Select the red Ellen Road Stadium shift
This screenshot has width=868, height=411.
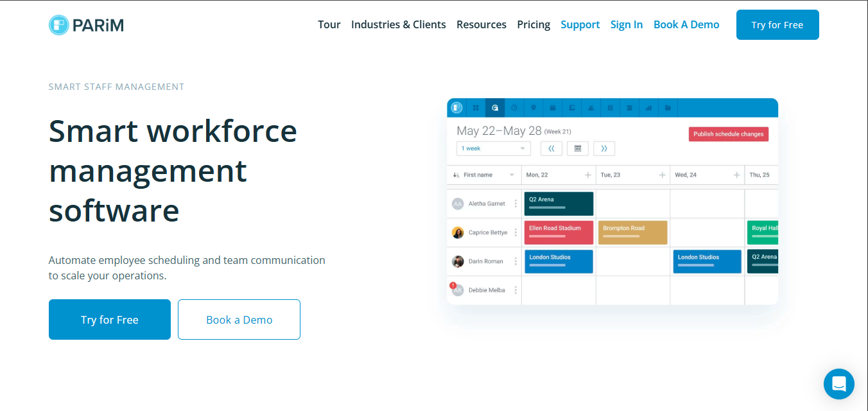(559, 232)
